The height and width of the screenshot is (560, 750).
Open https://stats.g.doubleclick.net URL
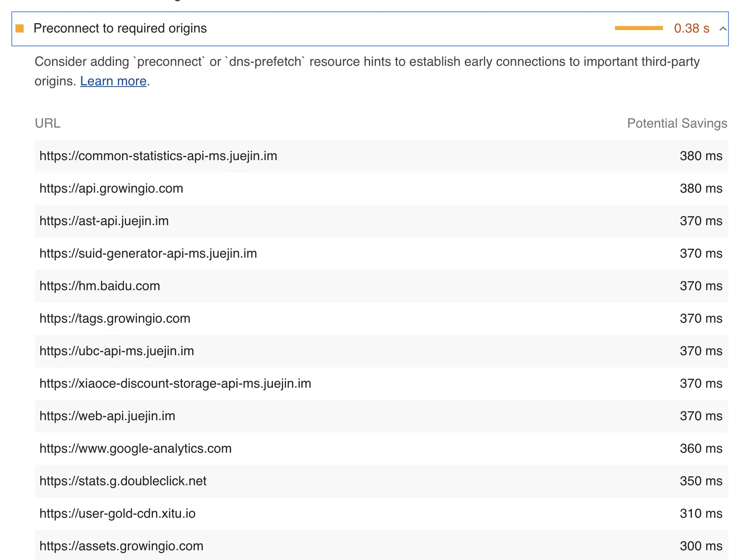[123, 481]
